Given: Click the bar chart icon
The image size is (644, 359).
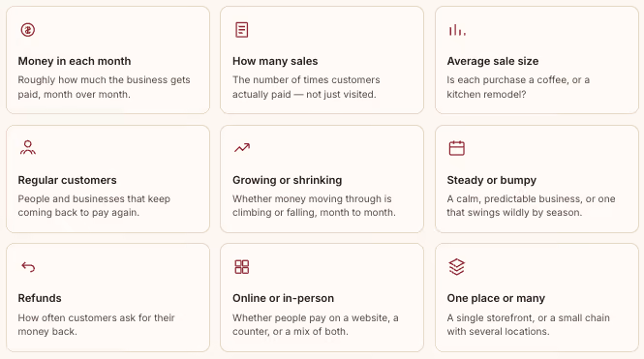Looking at the screenshot, I should pyautogui.click(x=457, y=30).
